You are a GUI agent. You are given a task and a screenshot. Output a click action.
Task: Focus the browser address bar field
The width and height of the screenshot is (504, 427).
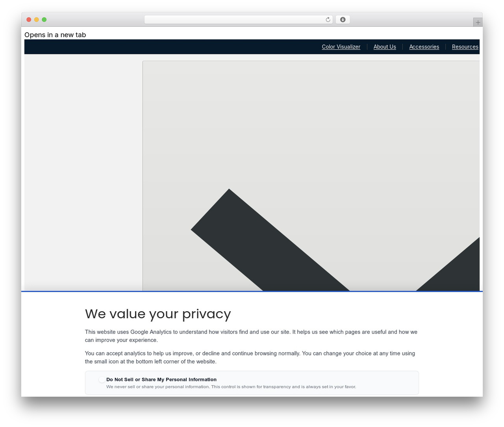pyautogui.click(x=238, y=20)
